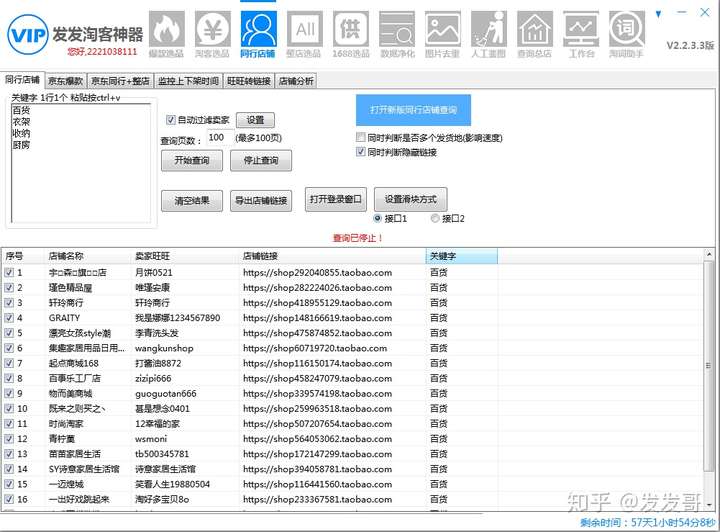720x532 pixels.
Task: Open the 整店选品 All icon
Action: coord(304,29)
